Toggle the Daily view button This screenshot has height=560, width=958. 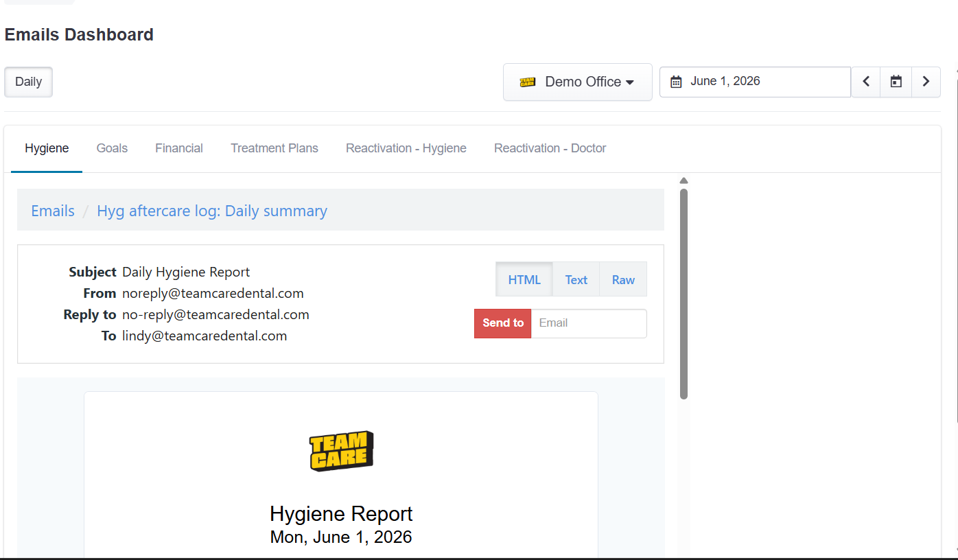[29, 82]
